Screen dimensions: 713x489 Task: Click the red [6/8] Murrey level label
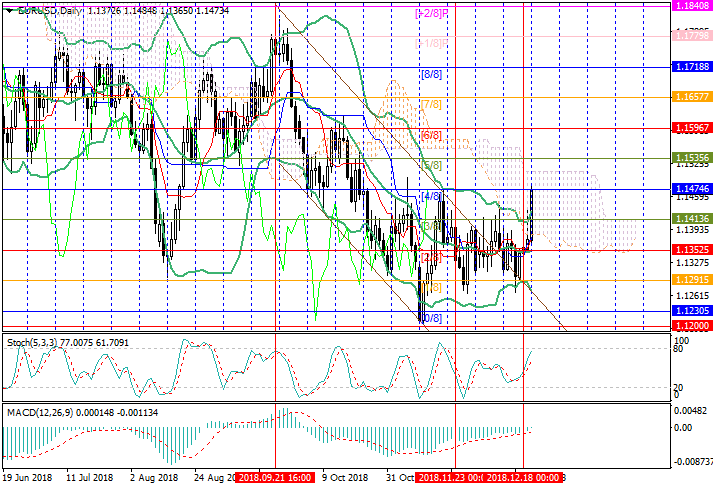click(431, 135)
